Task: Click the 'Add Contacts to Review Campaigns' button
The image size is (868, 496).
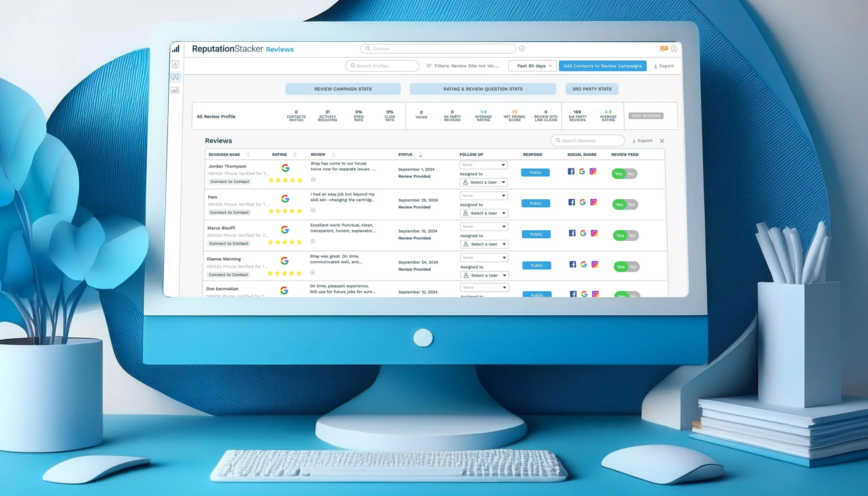Action: [602, 66]
